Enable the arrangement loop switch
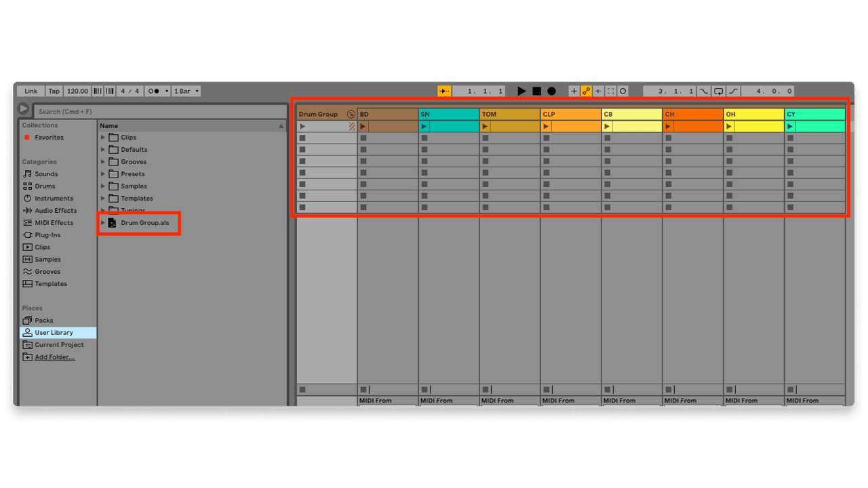The width and height of the screenshot is (868, 488). point(719,91)
